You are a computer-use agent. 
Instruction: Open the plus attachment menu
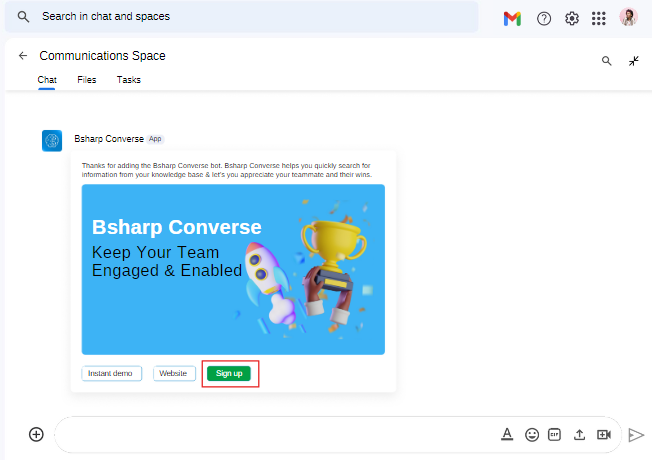pyautogui.click(x=36, y=434)
